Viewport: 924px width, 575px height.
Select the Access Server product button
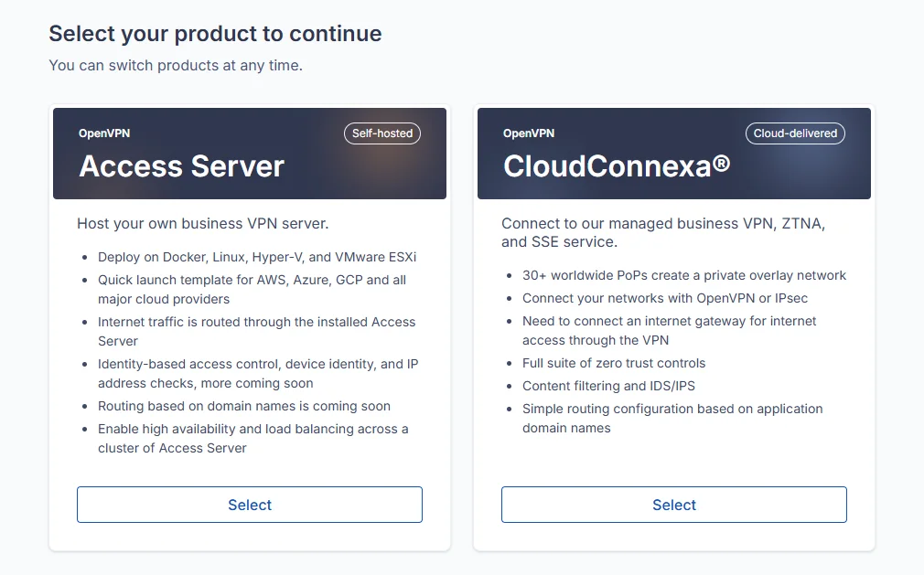249,505
